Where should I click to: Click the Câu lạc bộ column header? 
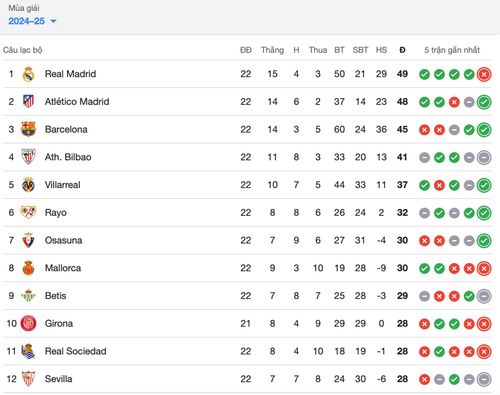point(23,50)
